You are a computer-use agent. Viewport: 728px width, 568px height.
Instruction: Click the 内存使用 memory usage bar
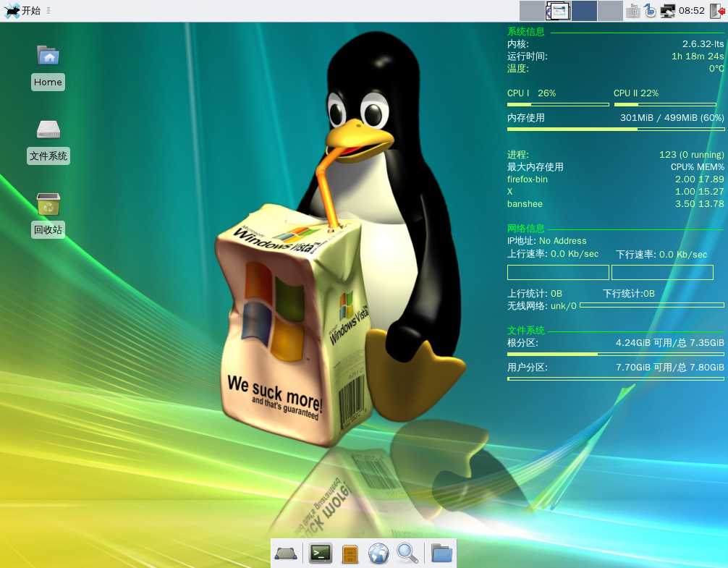616,129
